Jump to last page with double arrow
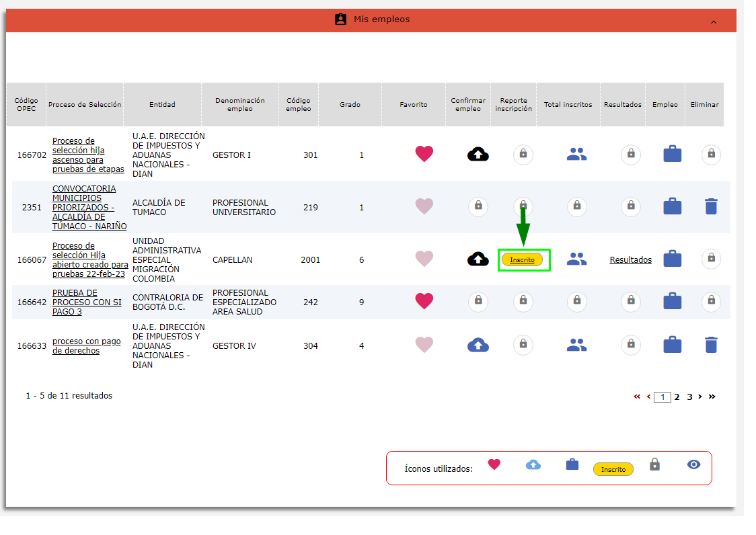Screen dimensions: 756x535 point(712,397)
